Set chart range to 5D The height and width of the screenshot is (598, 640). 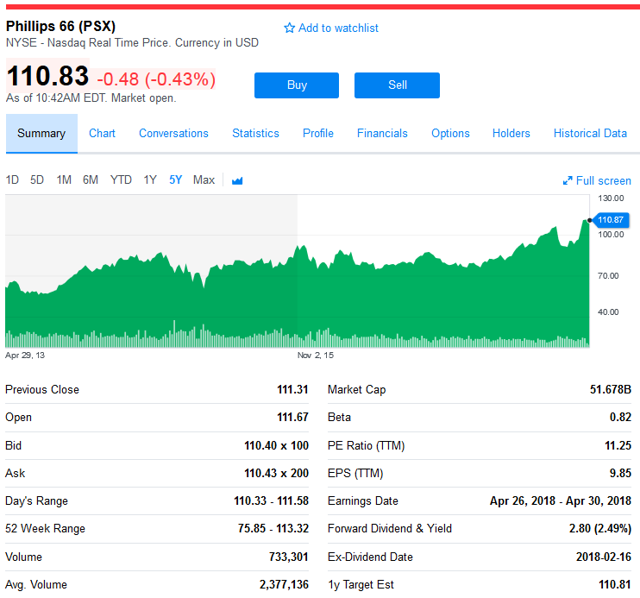tap(37, 180)
